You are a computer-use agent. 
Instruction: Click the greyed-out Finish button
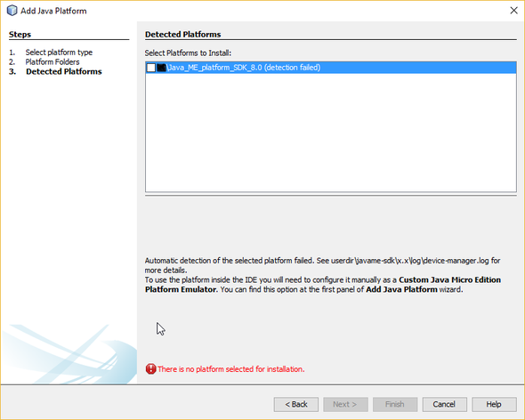(x=395, y=404)
